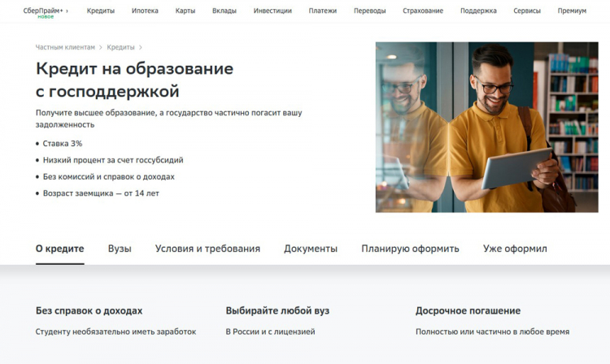
Task: Click the chevron after Частным клиентам breadcrumb
Action: coord(100,47)
